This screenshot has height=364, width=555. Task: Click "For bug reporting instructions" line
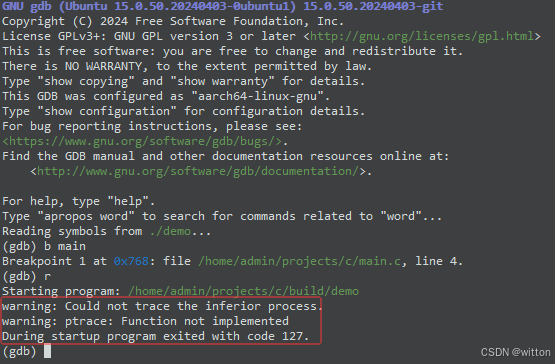point(152,126)
